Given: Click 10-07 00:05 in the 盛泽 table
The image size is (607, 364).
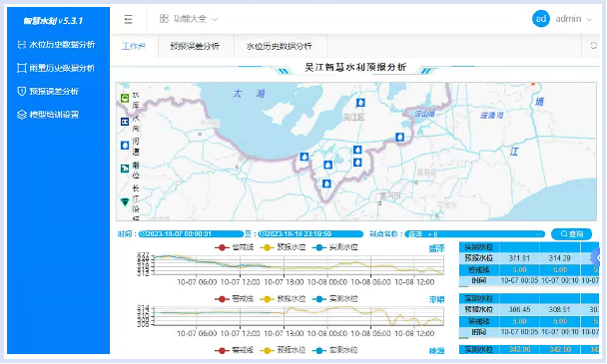Looking at the screenshot, I should (x=519, y=281).
